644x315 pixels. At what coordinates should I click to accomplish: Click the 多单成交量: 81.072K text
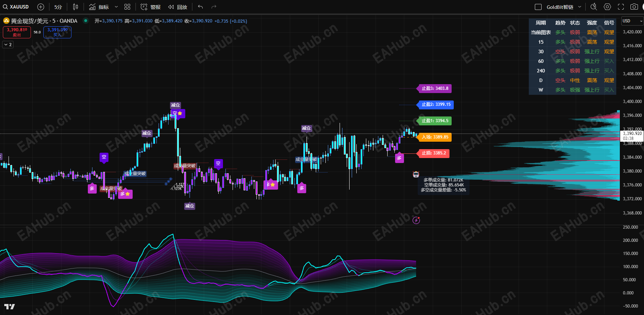point(443,180)
